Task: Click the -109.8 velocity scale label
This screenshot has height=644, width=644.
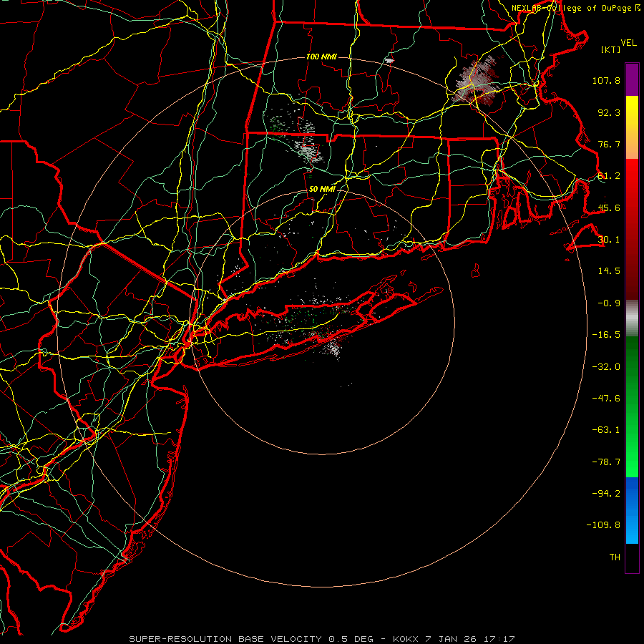Action: [603, 525]
